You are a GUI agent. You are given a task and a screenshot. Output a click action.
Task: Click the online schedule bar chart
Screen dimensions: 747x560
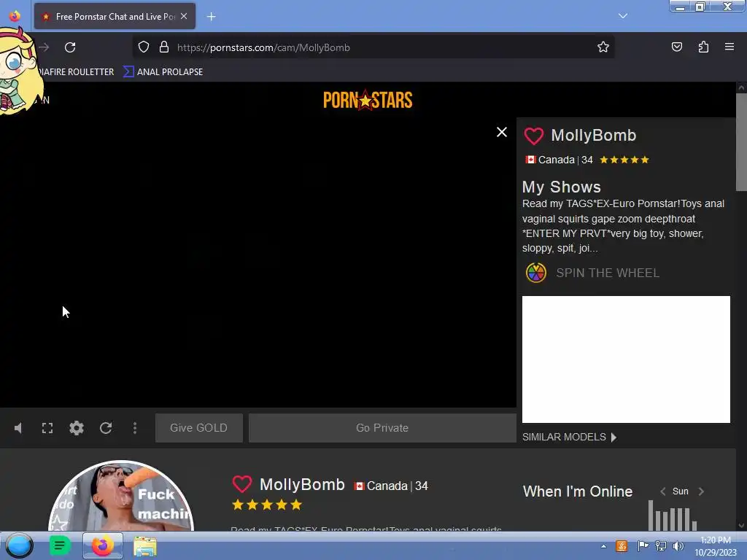[x=672, y=516]
